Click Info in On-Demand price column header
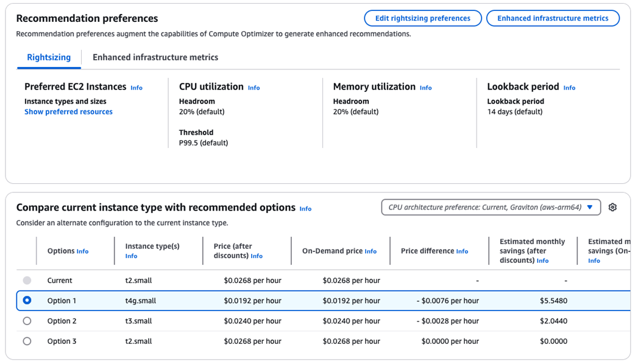Viewport: 635px width, 364px height. (371, 251)
